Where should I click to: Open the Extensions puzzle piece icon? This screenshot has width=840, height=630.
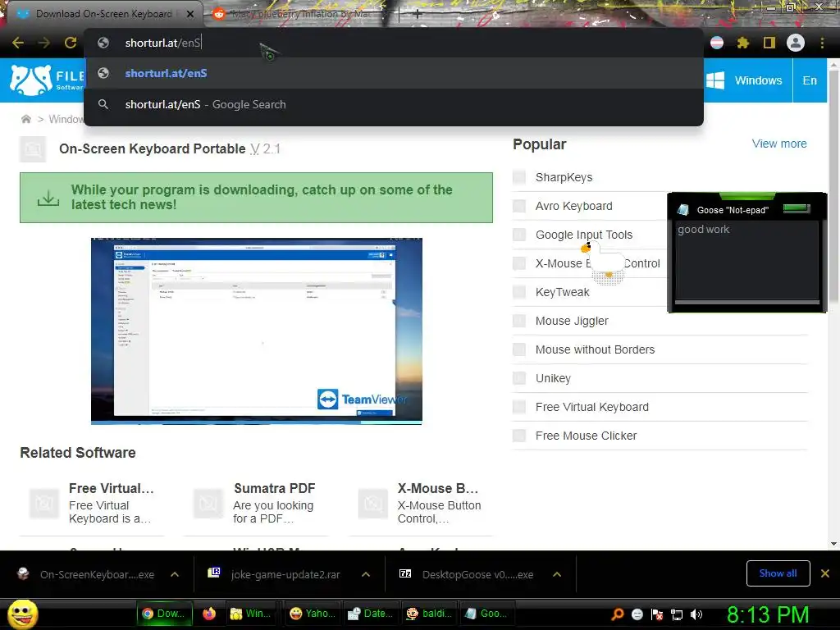pyautogui.click(x=742, y=43)
